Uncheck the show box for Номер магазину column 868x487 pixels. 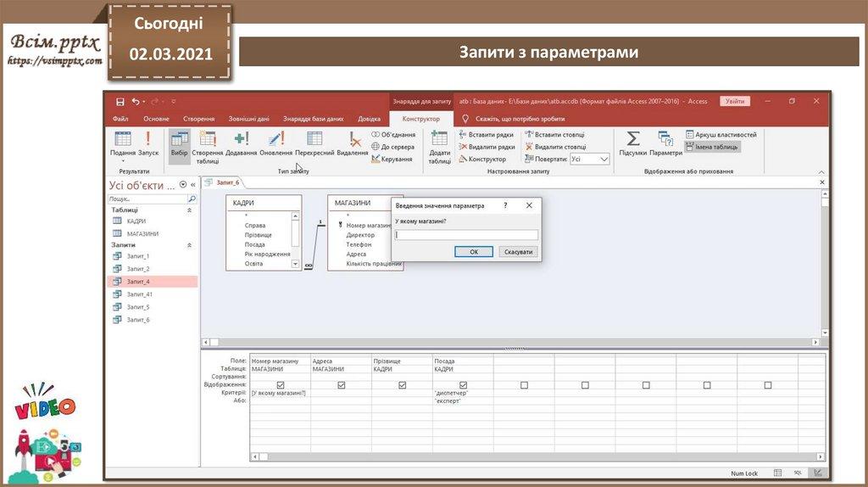281,384
